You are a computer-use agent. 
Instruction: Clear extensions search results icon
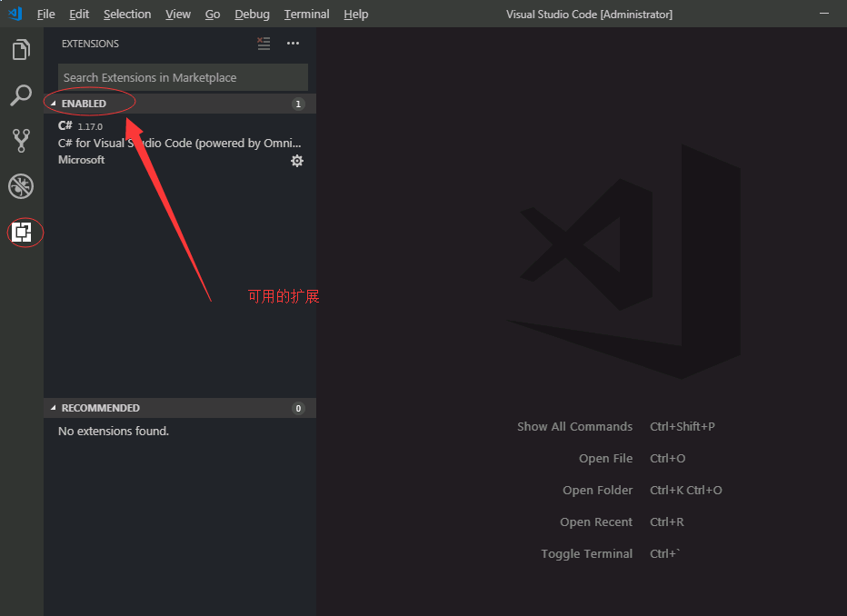point(264,44)
